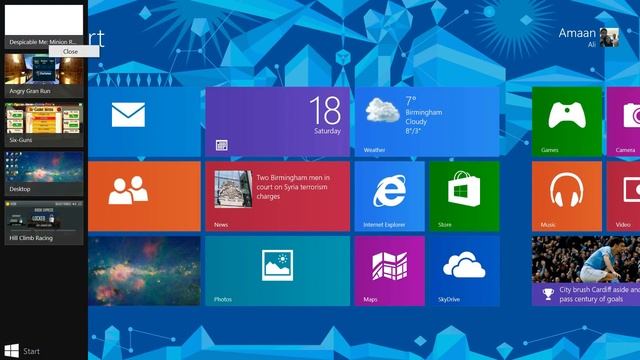Switch to Six-Guns app thumbnail
Screen dimensions: 640x360
pos(44,124)
